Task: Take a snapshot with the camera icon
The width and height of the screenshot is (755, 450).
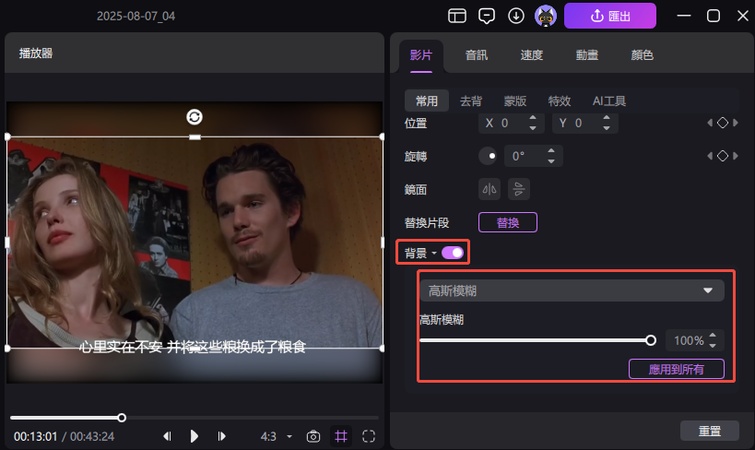Action: (x=313, y=437)
